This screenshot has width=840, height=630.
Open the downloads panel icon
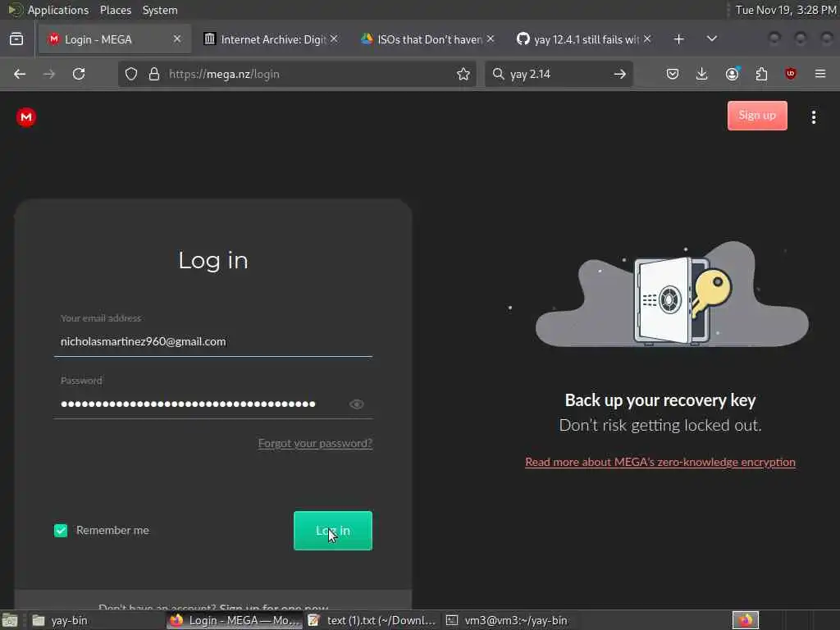(702, 74)
